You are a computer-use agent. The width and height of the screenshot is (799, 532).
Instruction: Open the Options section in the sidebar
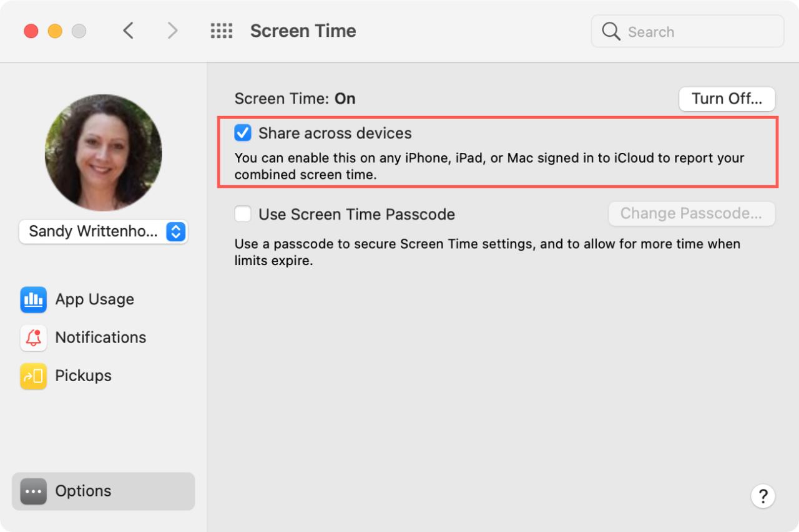(82, 491)
